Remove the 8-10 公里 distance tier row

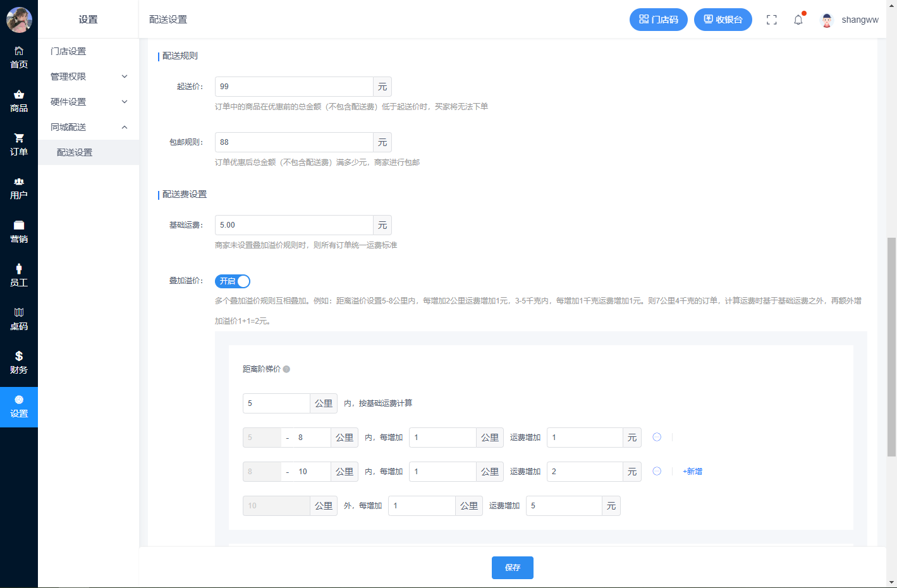tap(657, 471)
